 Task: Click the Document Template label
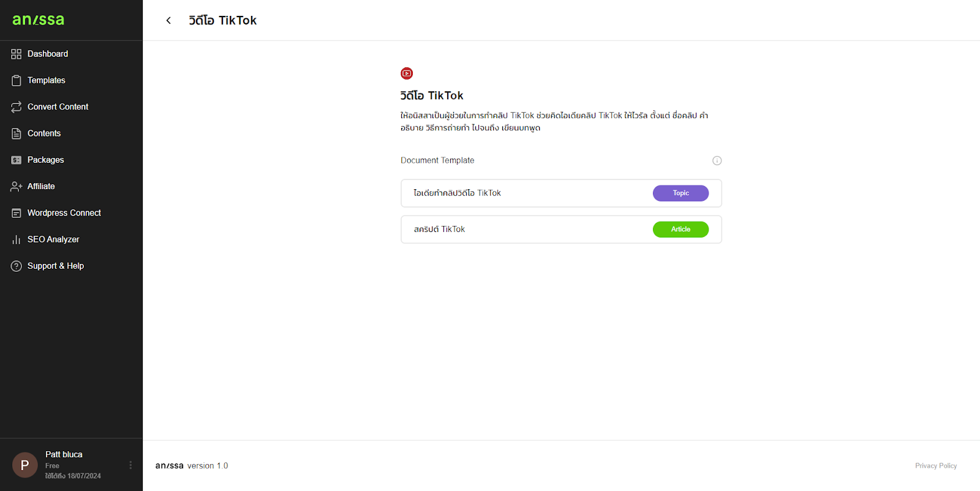(437, 160)
